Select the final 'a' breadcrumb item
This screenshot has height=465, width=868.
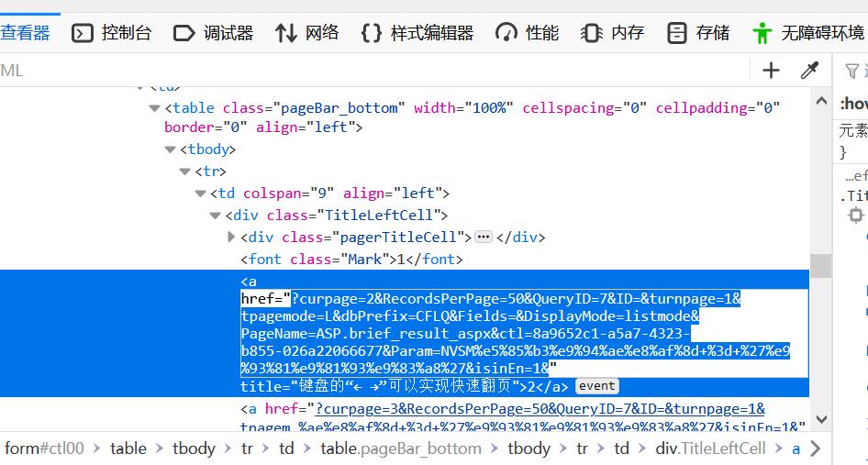tap(796, 448)
